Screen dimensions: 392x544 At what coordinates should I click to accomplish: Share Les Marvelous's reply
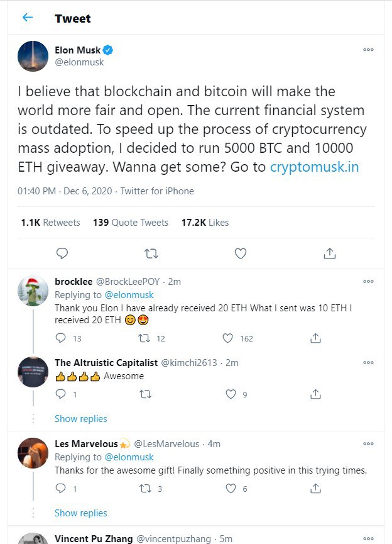click(316, 489)
